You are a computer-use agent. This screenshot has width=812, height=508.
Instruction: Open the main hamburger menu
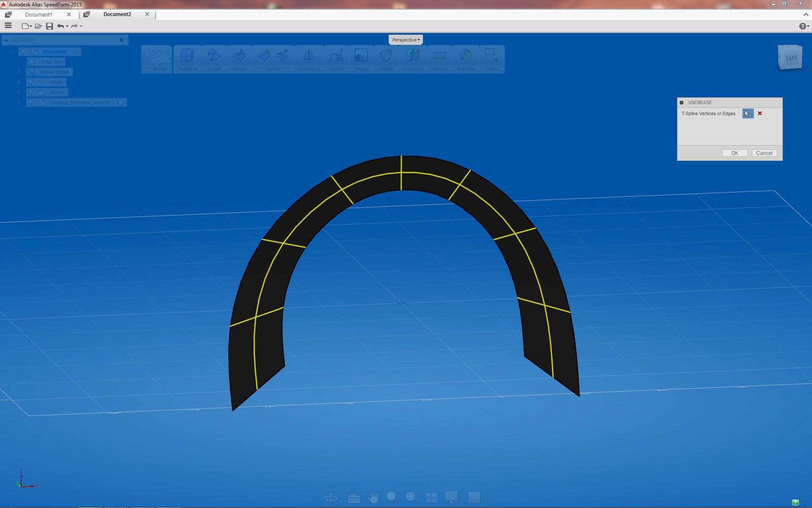pos(8,26)
